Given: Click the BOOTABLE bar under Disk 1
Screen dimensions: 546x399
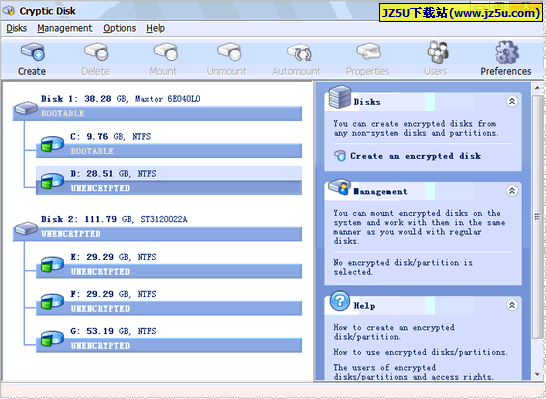Looking at the screenshot, I should point(157,114).
